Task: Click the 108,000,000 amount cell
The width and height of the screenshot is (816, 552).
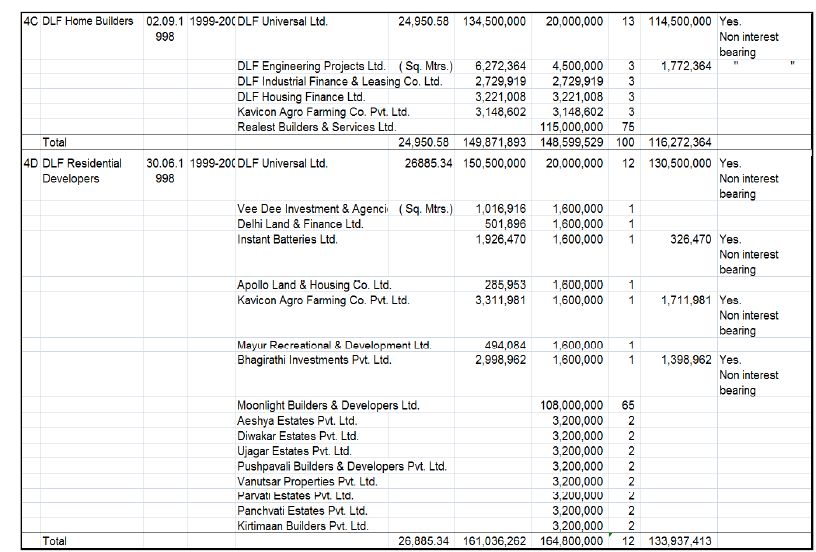Action: [x=571, y=406]
